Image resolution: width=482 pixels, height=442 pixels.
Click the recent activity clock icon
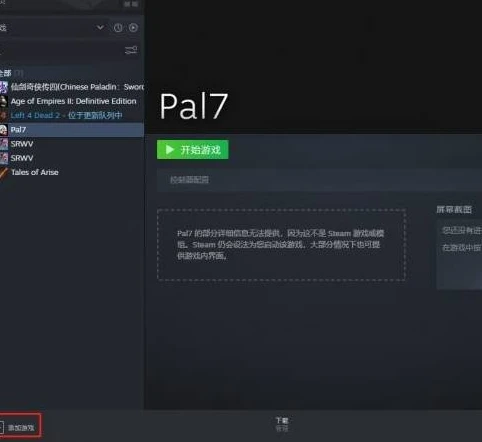(x=118, y=28)
